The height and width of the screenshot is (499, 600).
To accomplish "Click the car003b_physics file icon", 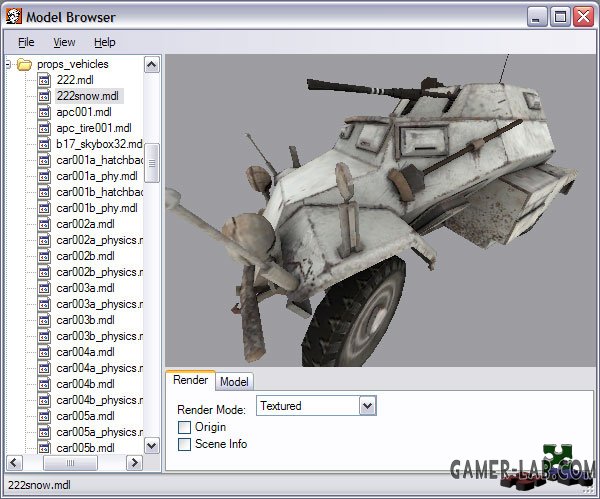I will (44, 336).
